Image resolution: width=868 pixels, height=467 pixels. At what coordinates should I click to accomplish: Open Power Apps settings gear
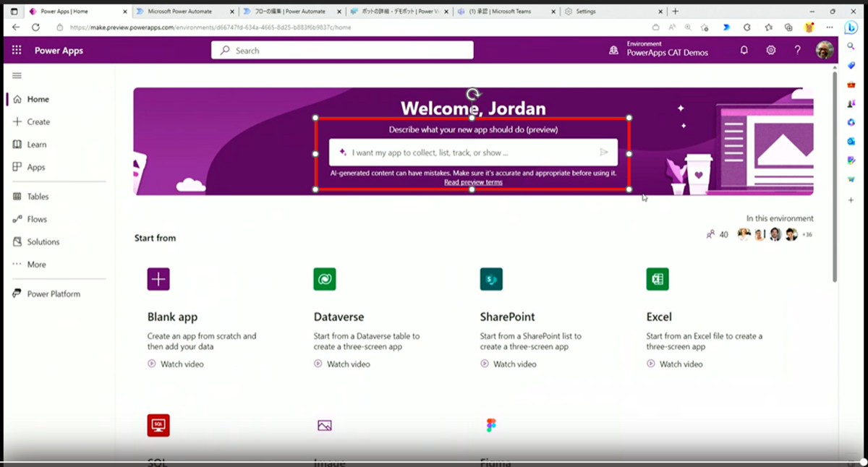(x=771, y=51)
